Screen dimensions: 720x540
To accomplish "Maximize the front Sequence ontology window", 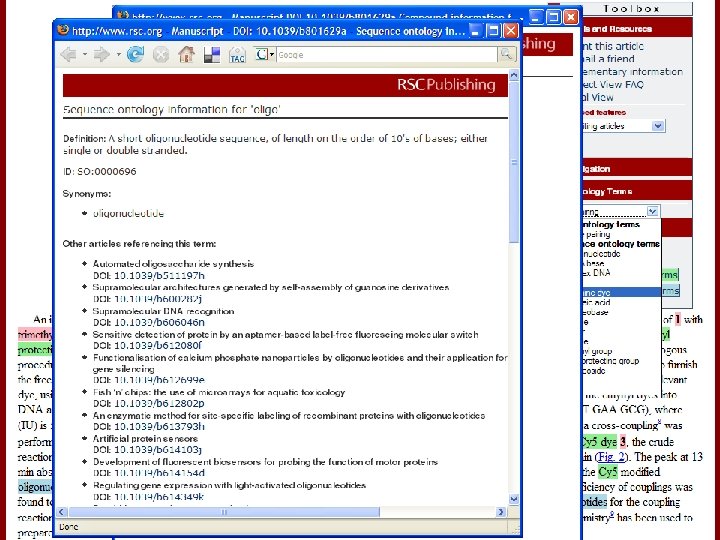I will click(x=493, y=31).
